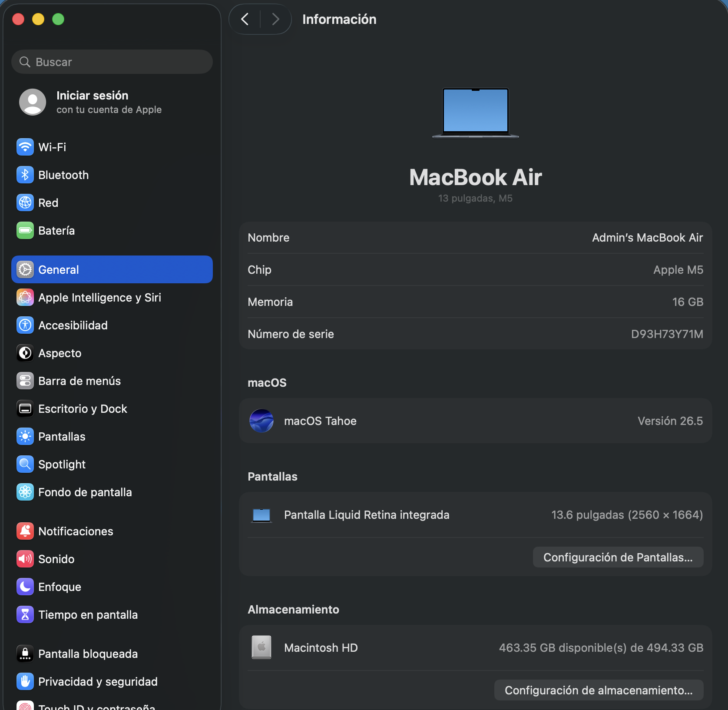Open the Wi-Fi settings icon
The image size is (728, 710).
click(x=25, y=147)
